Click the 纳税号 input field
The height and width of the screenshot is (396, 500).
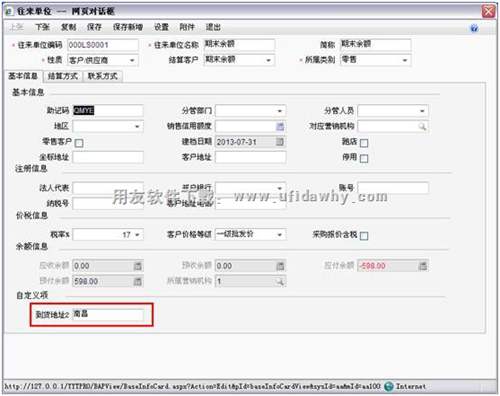(x=108, y=203)
